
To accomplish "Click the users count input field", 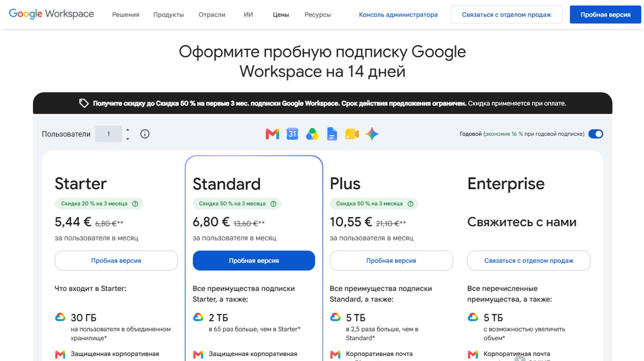I will click(108, 134).
